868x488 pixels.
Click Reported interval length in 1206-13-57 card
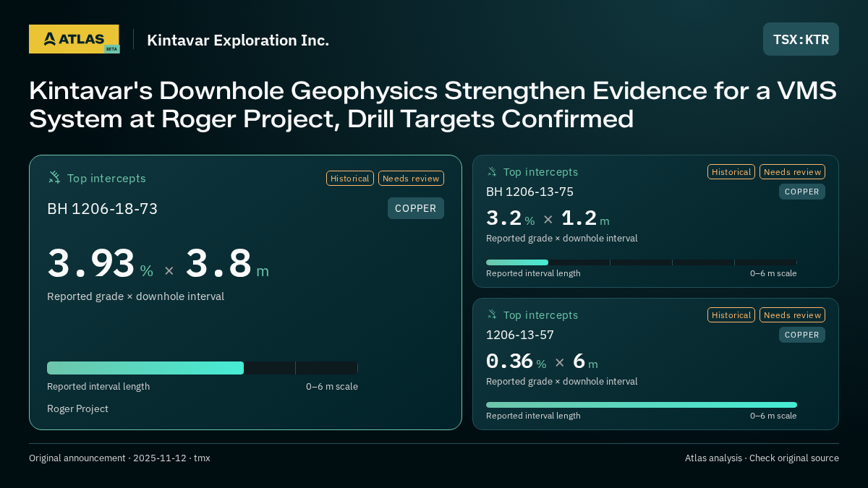(533, 416)
